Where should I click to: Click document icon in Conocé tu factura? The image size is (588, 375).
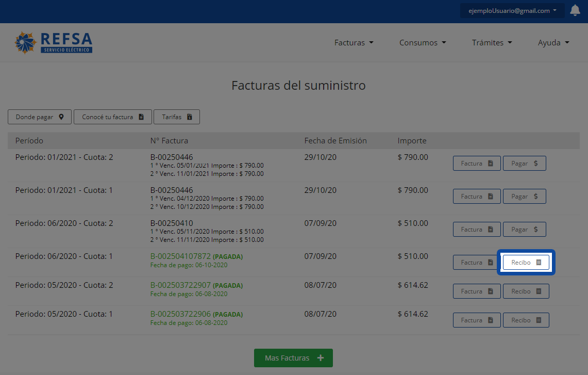click(x=141, y=117)
